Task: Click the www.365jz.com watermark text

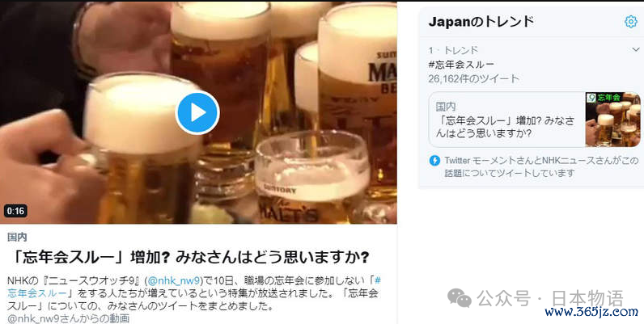Action: pyautogui.click(x=591, y=312)
